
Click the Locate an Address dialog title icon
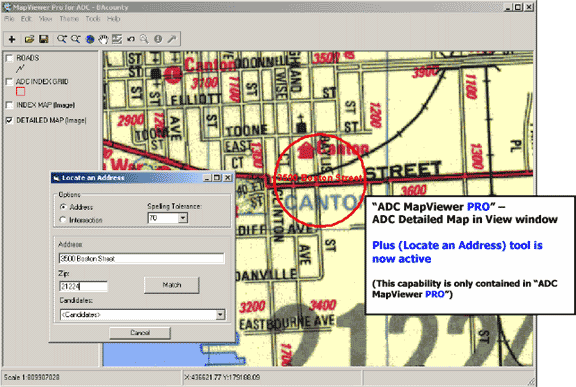coord(56,178)
